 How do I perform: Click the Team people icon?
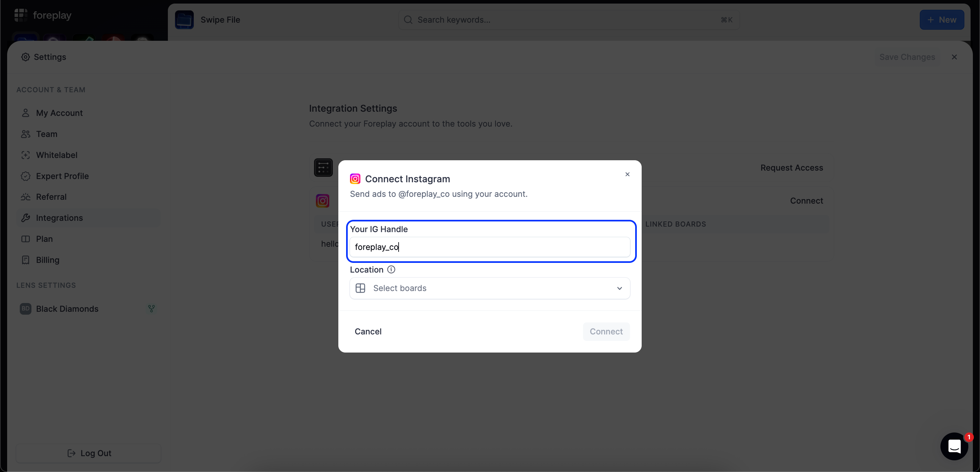click(26, 134)
